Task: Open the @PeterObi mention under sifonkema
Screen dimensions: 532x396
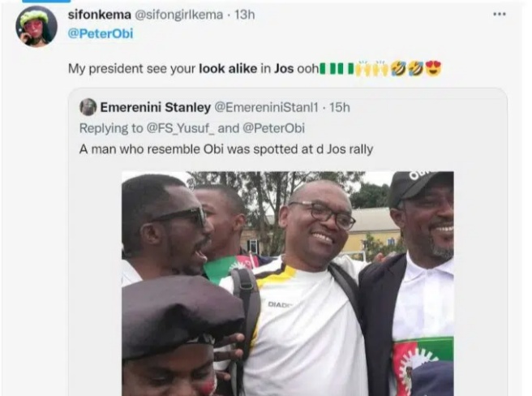Action: (x=100, y=34)
